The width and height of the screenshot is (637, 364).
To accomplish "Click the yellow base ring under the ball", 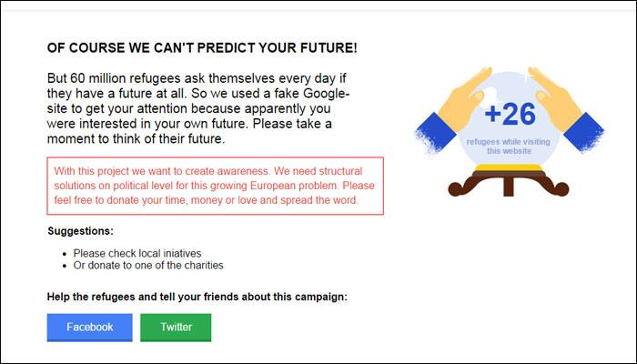I will coord(508,167).
